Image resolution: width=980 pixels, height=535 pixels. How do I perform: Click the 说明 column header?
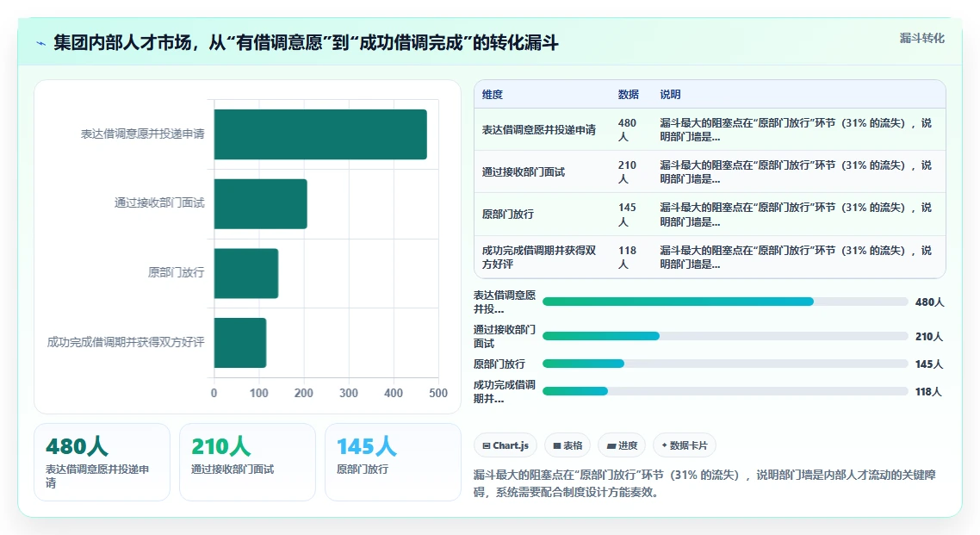coord(670,95)
